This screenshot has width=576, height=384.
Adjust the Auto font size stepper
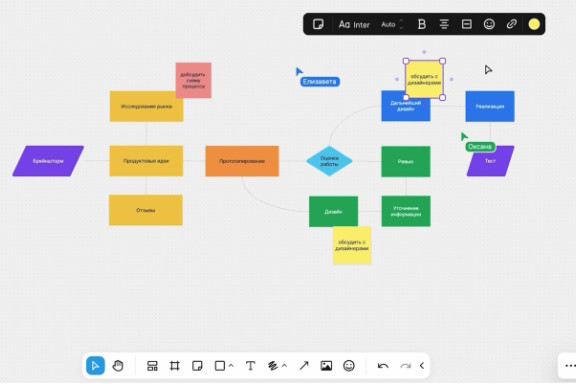(401, 24)
